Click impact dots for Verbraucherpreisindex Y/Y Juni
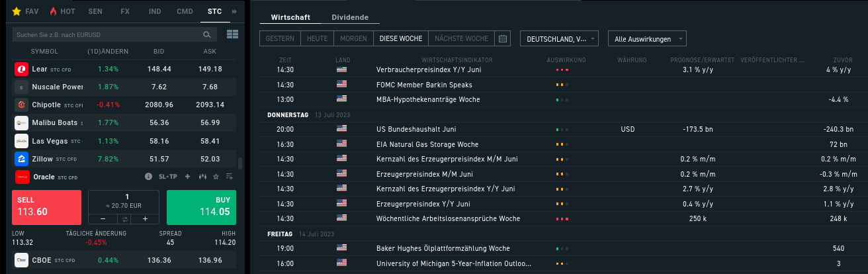868x274 pixels. coord(562,69)
